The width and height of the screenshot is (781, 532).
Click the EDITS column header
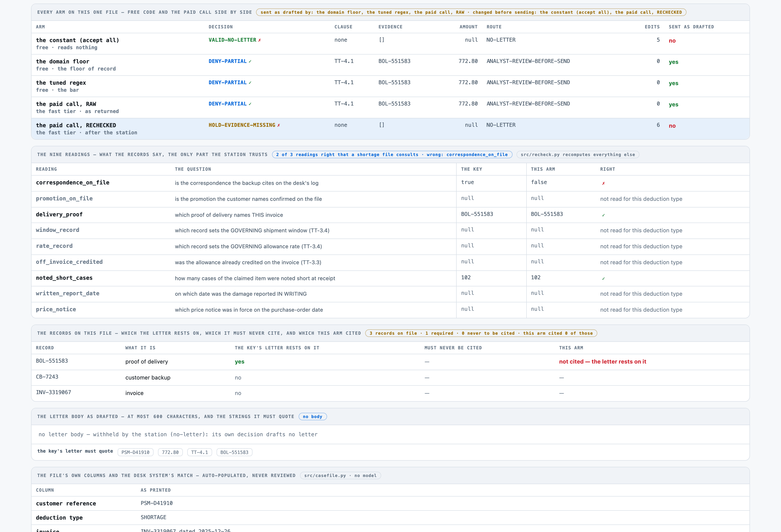[652, 27]
